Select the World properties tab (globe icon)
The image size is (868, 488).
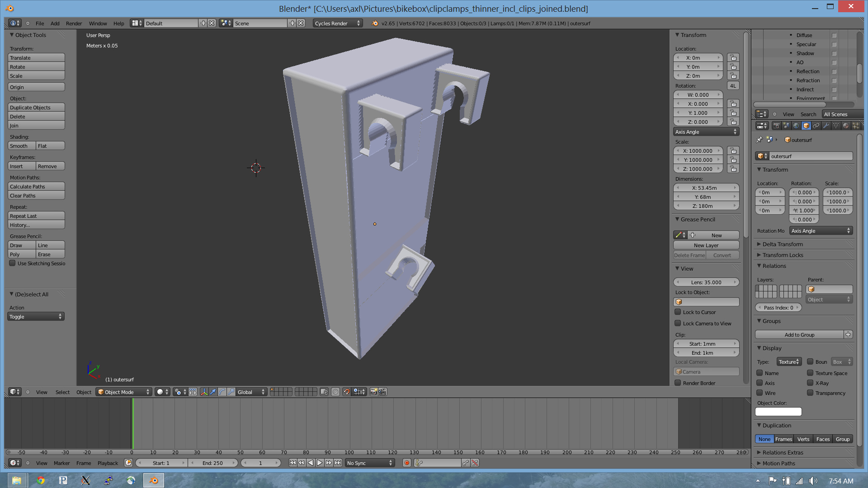point(796,126)
